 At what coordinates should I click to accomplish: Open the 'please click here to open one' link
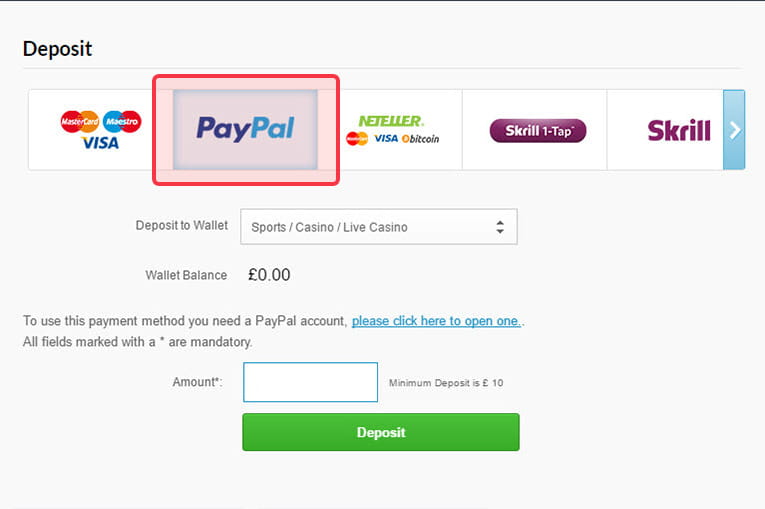[437, 321]
